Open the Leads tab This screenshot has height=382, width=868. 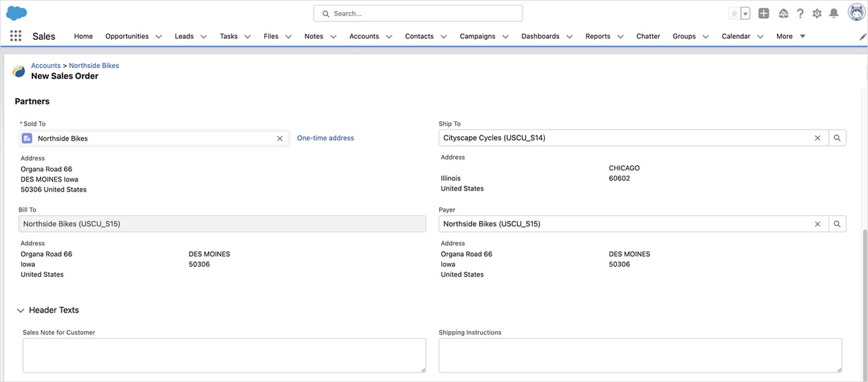pyautogui.click(x=184, y=36)
